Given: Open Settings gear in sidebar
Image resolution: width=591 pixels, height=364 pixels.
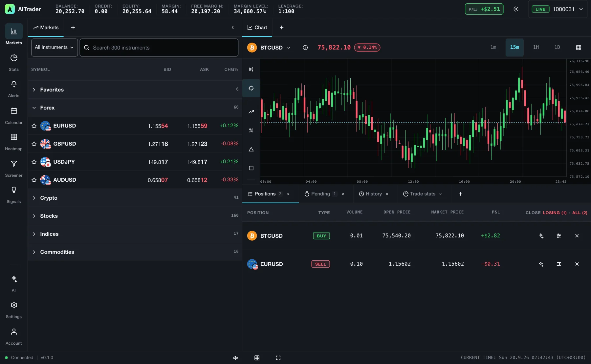Looking at the screenshot, I should click(14, 310).
